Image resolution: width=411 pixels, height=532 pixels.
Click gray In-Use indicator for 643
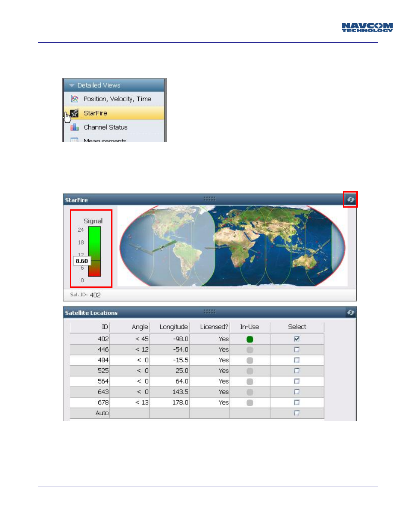click(250, 392)
